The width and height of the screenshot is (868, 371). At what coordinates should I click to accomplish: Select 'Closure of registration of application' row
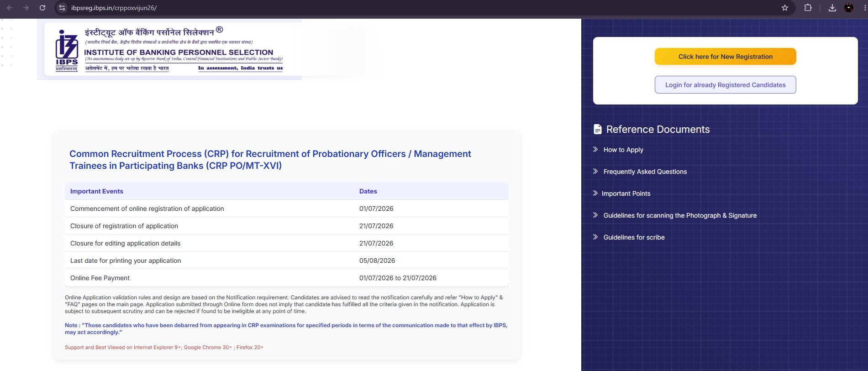pos(287,226)
